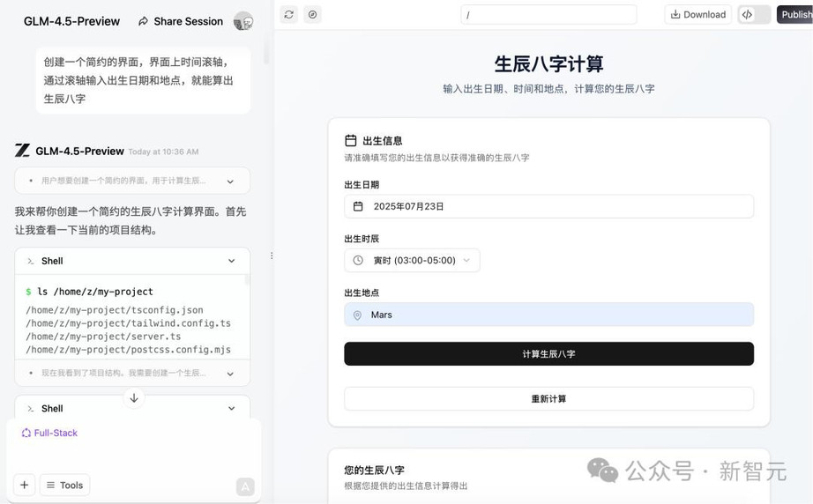Click the refresh preview icon

(289, 14)
